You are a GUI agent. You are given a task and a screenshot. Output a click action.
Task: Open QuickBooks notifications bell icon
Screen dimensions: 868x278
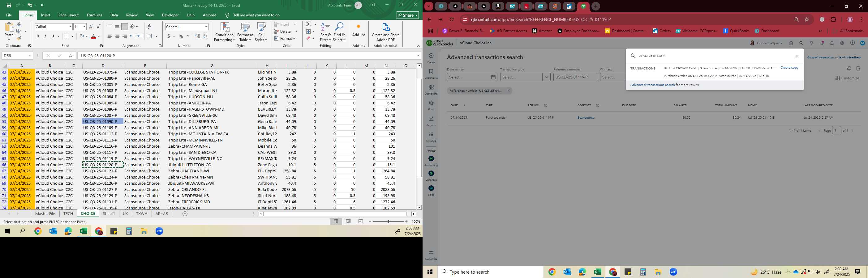(x=831, y=43)
